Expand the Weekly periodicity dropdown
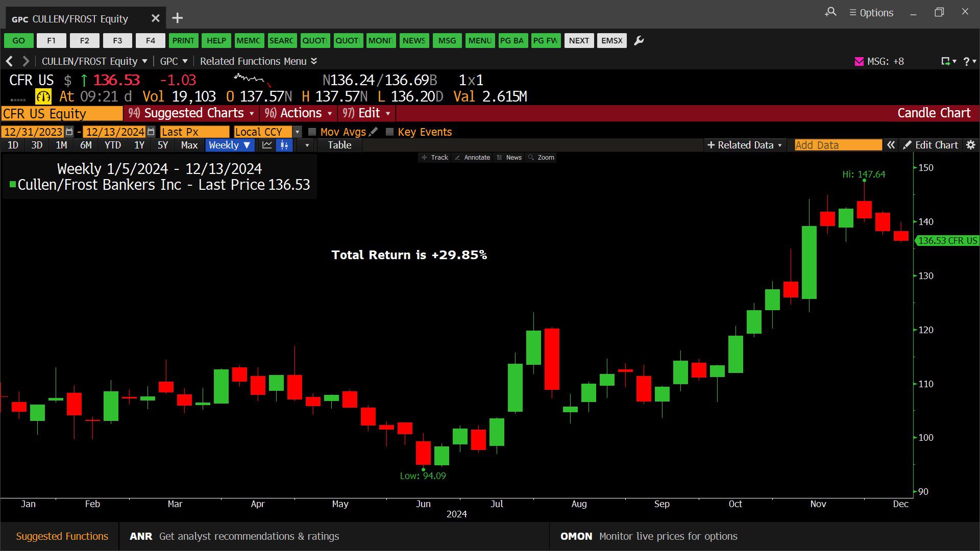The image size is (980, 551). pyautogui.click(x=230, y=145)
